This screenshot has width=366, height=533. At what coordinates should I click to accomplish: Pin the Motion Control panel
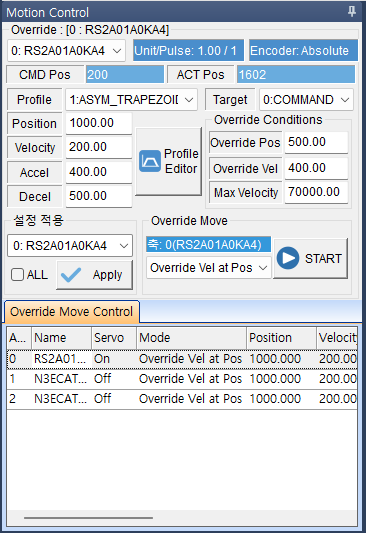(352, 12)
